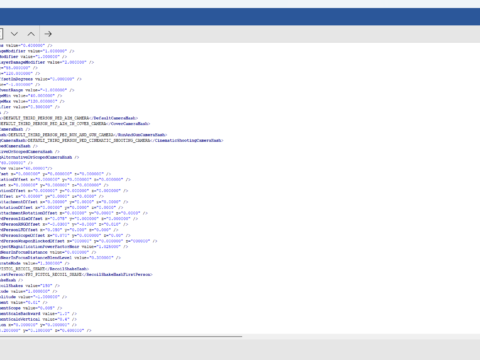This screenshot has width=480, height=360.
Task: Click the LayerDamageModifier value line
Action: [x=47, y=62]
